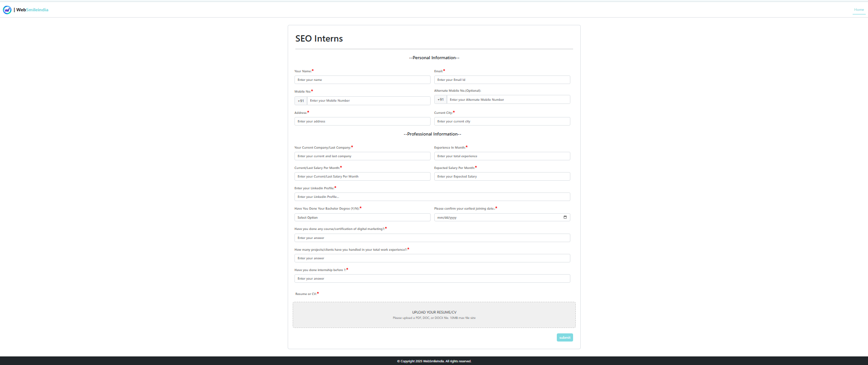This screenshot has width=868, height=365.
Task: Select the Current/Last Company input
Action: point(362,156)
